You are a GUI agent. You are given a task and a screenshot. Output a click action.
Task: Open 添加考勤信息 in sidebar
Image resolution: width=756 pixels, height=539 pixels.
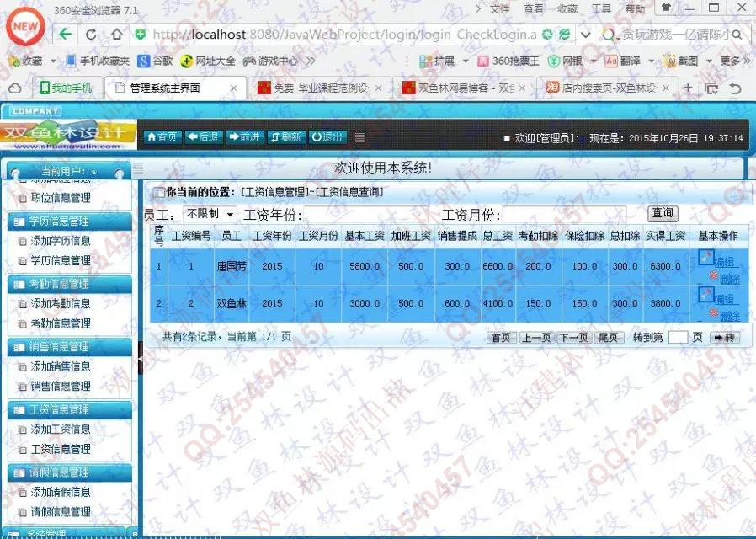click(x=61, y=303)
